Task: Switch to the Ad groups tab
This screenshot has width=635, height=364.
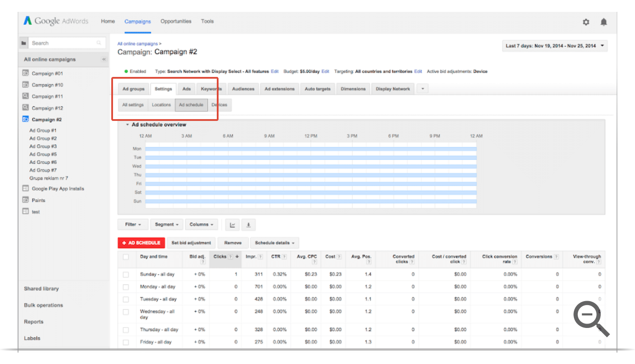Action: pos(133,89)
